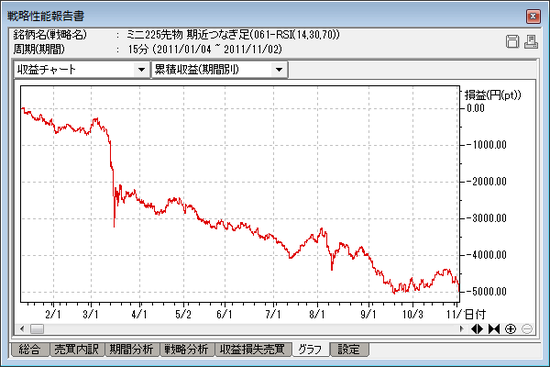Switch to the 期間分析 tab
This screenshot has height=367, width=550.
[x=132, y=349]
